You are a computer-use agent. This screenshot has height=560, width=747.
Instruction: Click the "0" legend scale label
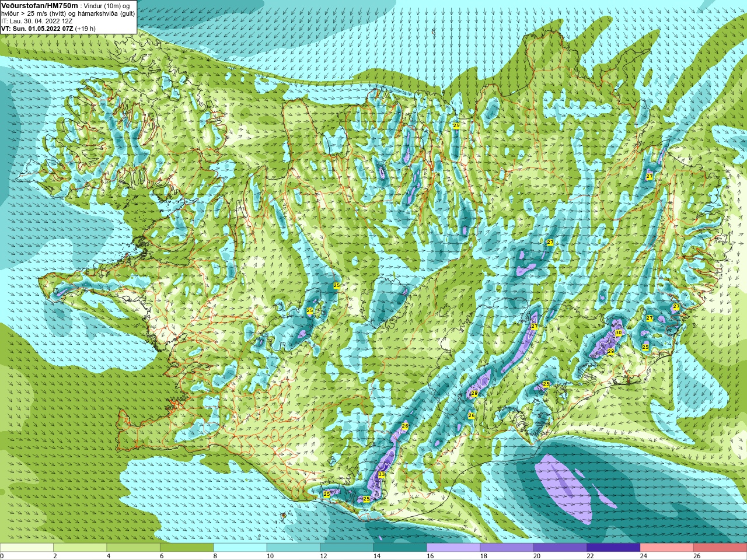pyautogui.click(x=2, y=556)
